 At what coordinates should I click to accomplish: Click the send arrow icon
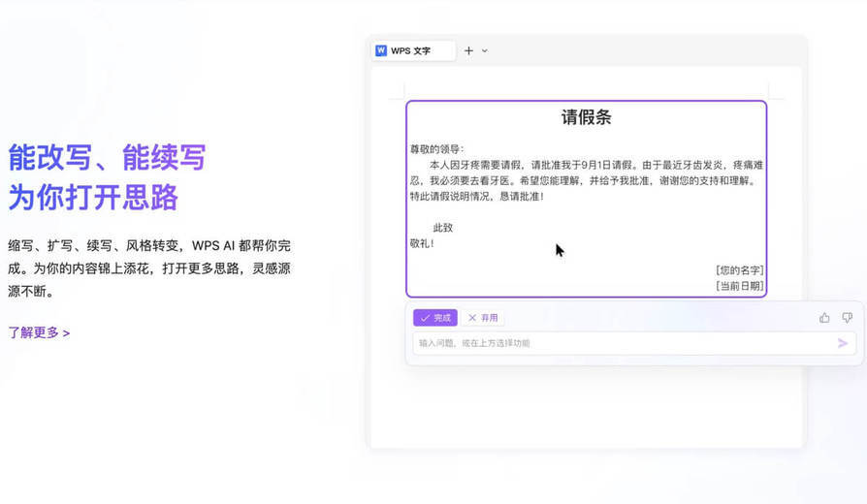tap(843, 343)
